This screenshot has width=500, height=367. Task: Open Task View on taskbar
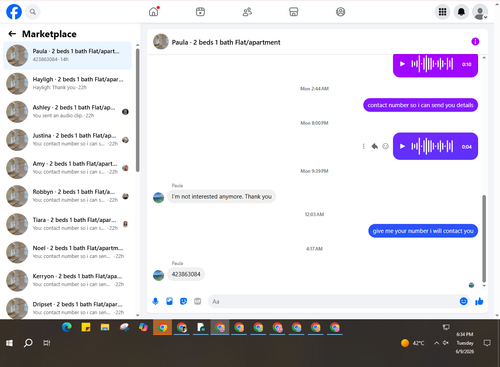click(x=47, y=343)
